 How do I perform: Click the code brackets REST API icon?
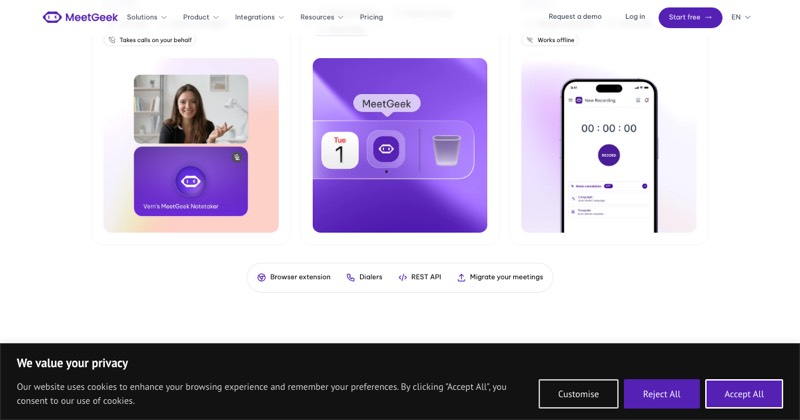tap(403, 277)
